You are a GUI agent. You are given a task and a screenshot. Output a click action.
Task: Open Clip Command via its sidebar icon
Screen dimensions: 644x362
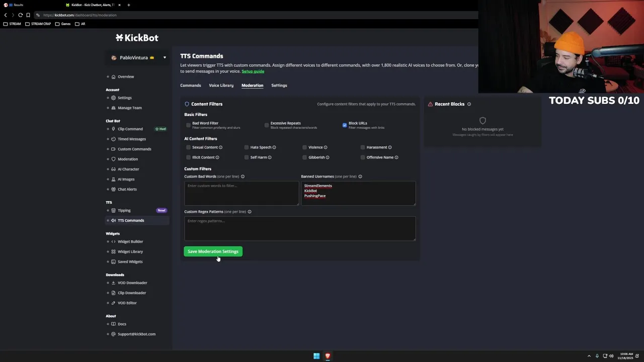tap(113, 129)
